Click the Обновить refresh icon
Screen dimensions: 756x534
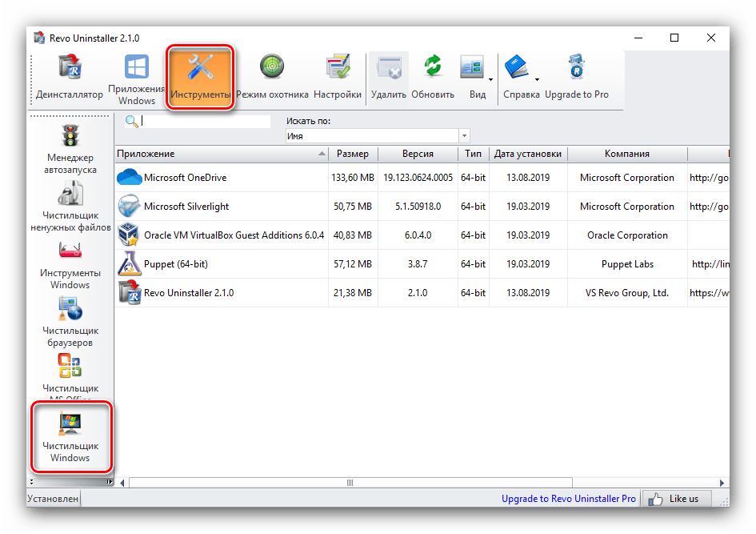pyautogui.click(x=432, y=78)
